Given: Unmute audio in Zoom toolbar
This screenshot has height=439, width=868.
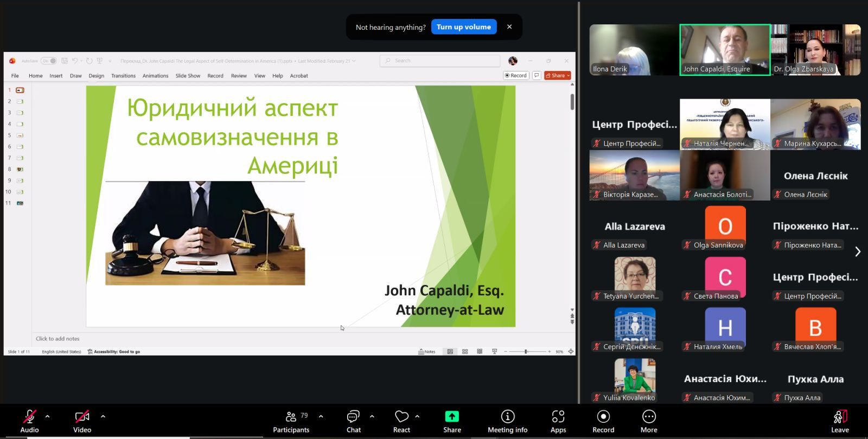Looking at the screenshot, I should 29,421.
